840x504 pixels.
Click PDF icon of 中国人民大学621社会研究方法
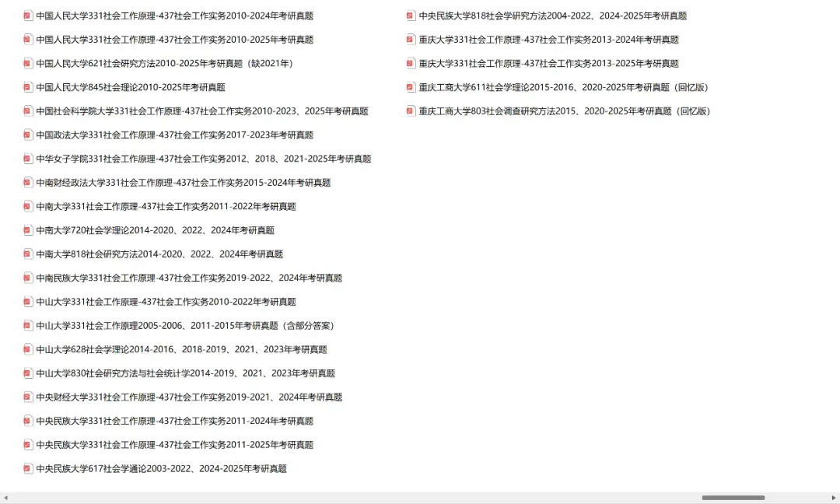click(x=28, y=64)
